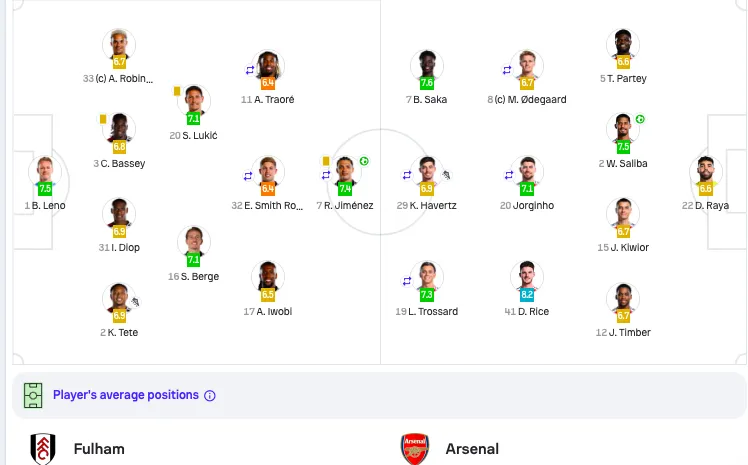Click the pitch icon next to average positions
This screenshot has height=465, width=748.
point(33,395)
